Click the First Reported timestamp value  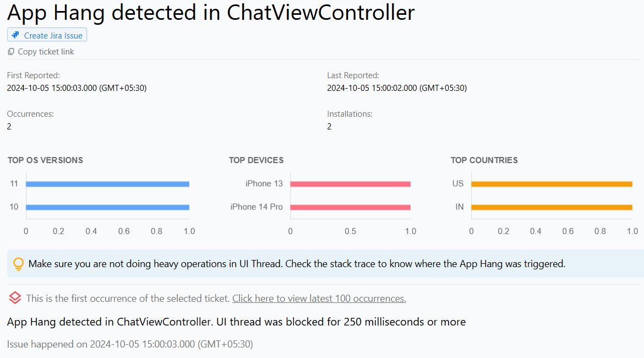click(77, 88)
